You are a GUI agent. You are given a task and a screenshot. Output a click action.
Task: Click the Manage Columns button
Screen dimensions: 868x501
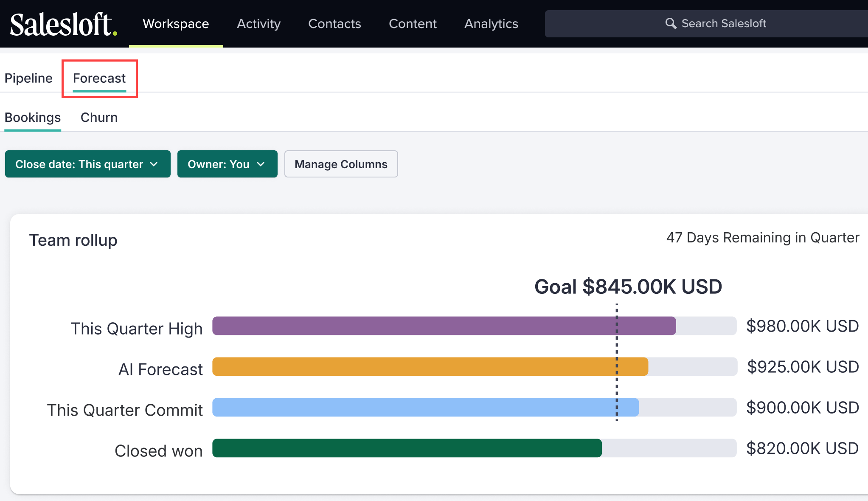[x=341, y=164]
